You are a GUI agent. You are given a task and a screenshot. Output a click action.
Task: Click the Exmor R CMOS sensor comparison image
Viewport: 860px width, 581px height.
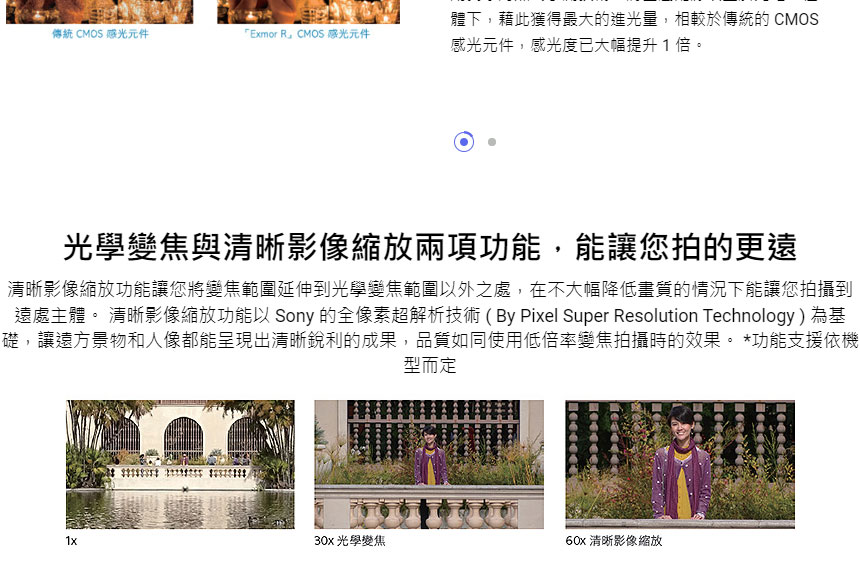308,11
